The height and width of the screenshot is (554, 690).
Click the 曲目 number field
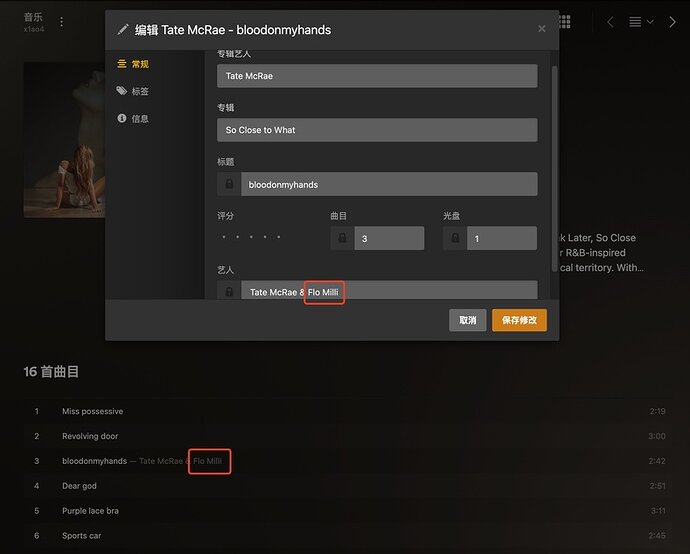pos(389,238)
